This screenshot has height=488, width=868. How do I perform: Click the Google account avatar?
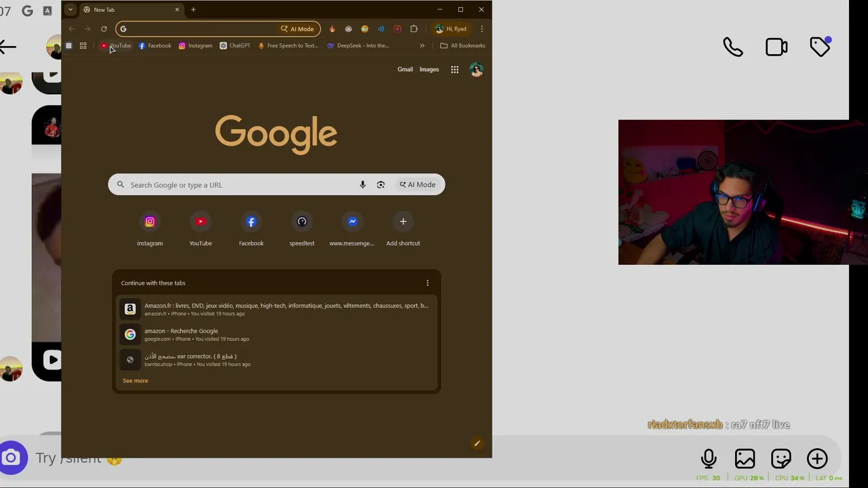point(476,69)
